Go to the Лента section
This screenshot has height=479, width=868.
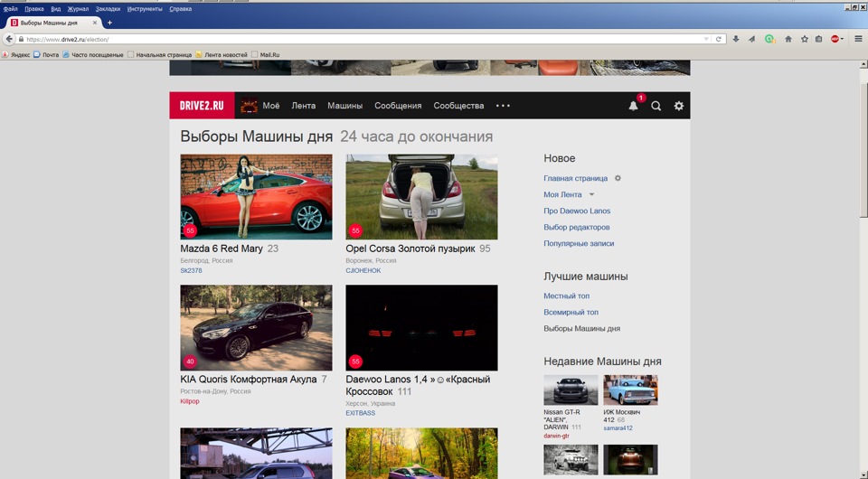(304, 106)
